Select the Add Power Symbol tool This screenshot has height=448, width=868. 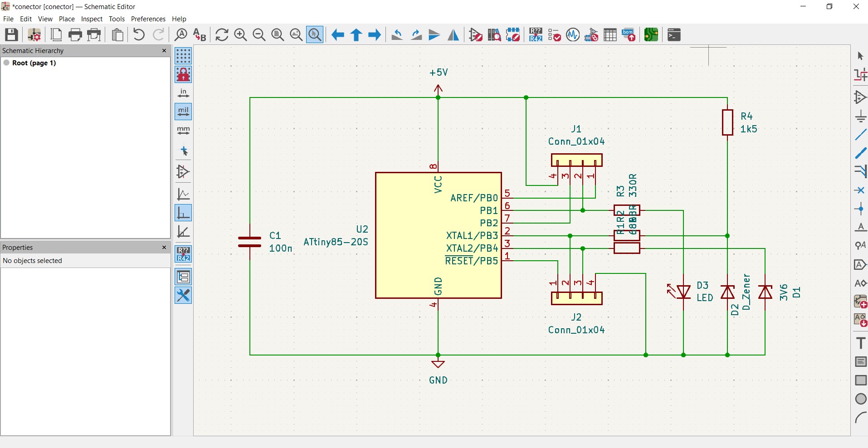tap(860, 116)
